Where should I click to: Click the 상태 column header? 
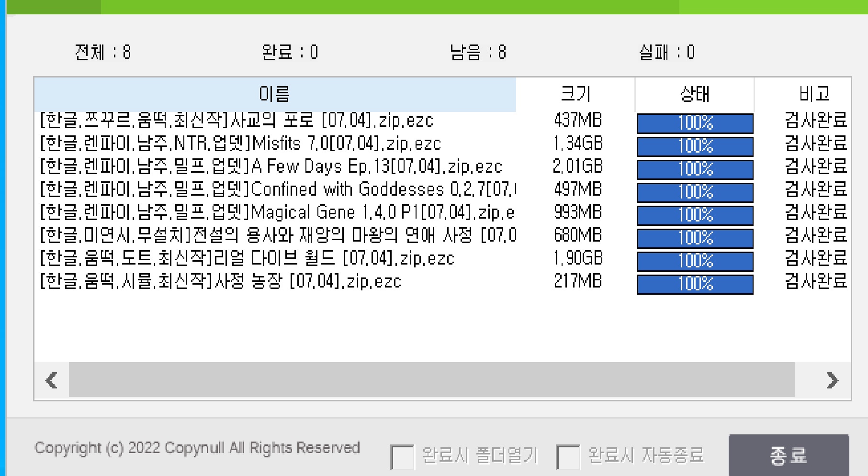(694, 94)
